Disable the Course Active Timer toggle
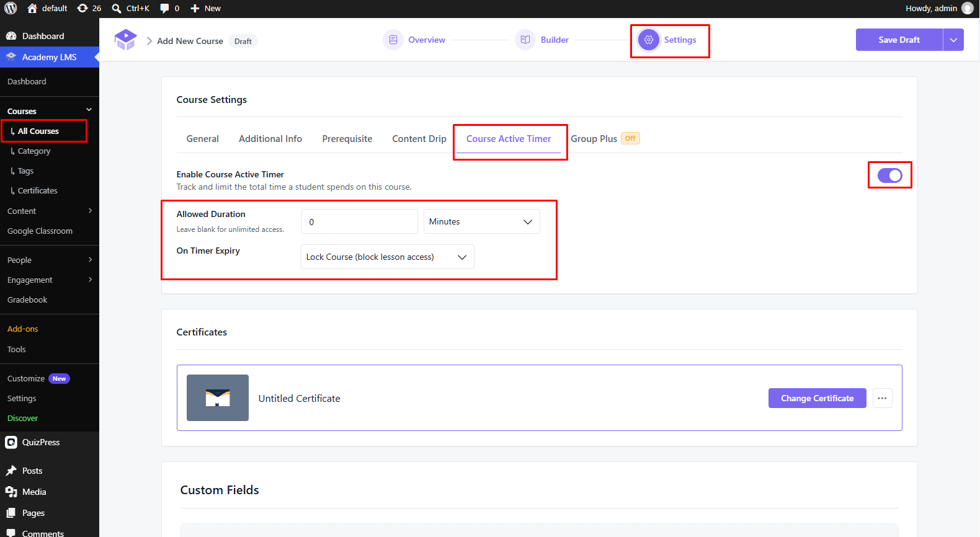The height and width of the screenshot is (537, 980). point(890,175)
